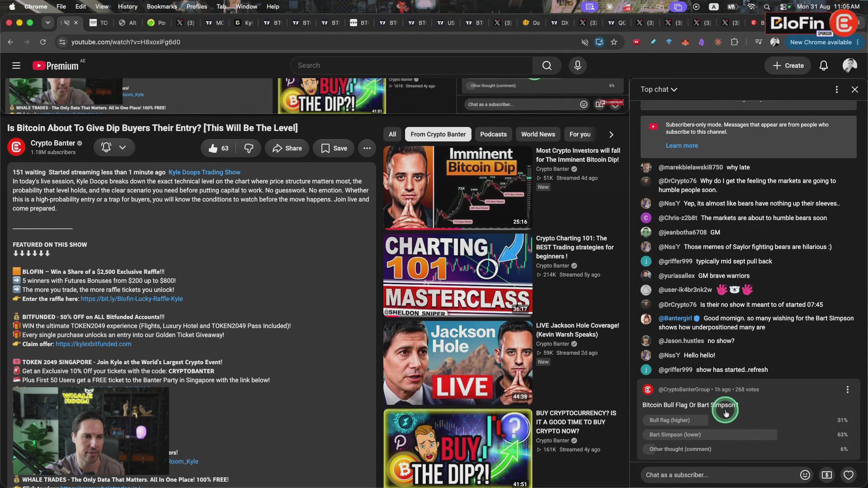This screenshot has height=488, width=868.
Task: Open notification settings dropdown beside bell
Action: (123, 147)
